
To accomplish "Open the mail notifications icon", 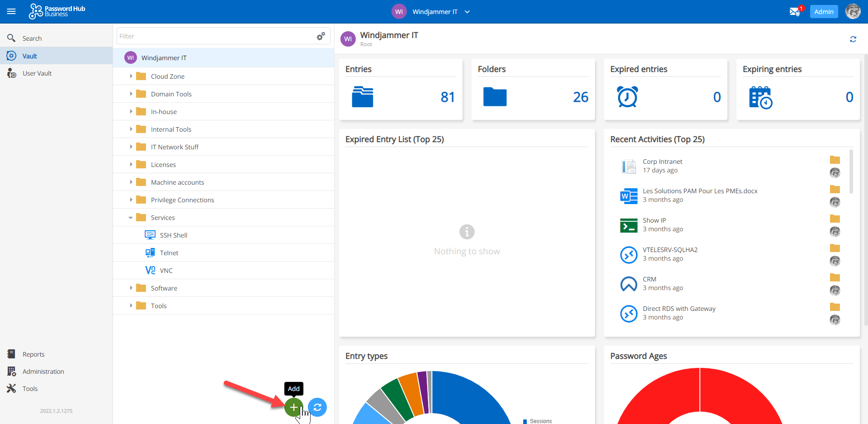I will (x=794, y=12).
